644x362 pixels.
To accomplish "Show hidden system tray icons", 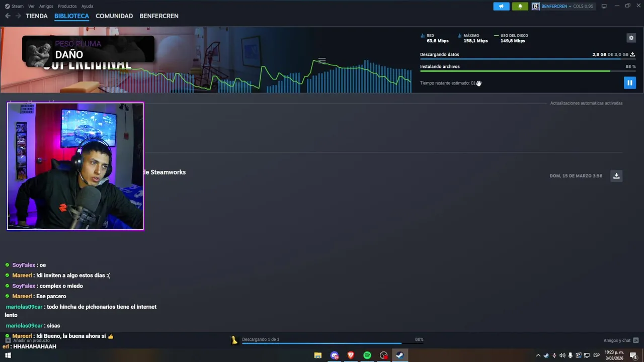I will 538,355.
